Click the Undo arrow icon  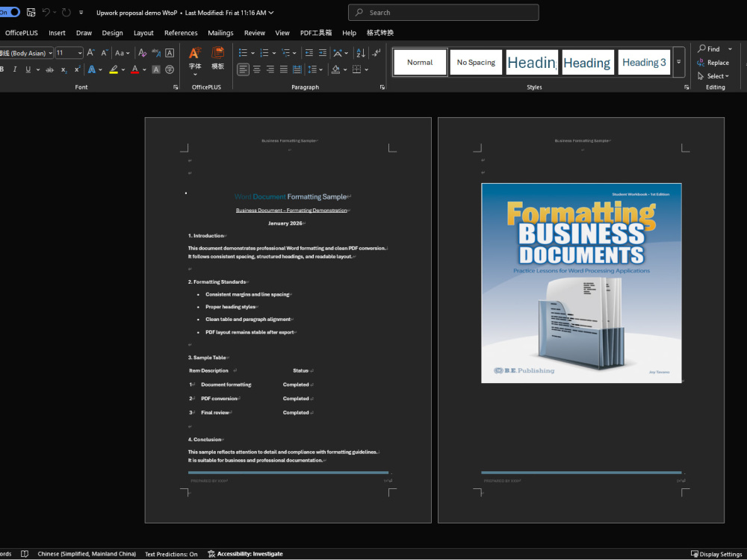pos(46,13)
